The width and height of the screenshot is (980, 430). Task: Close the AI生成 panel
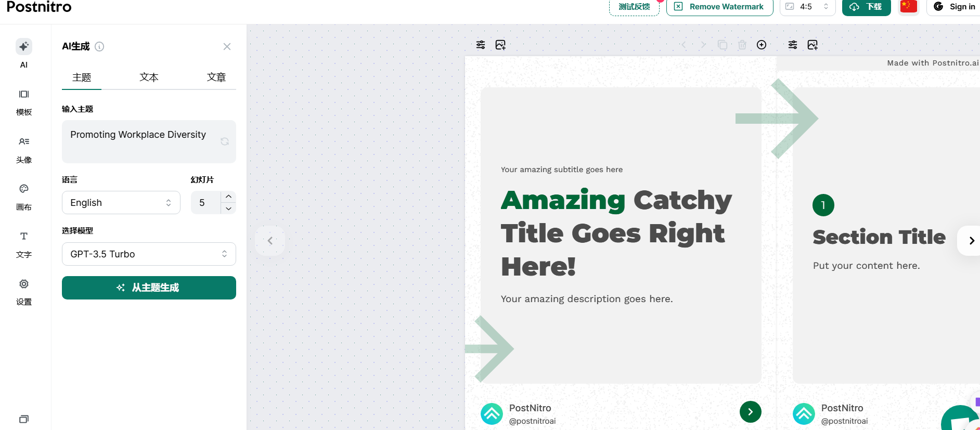click(227, 47)
